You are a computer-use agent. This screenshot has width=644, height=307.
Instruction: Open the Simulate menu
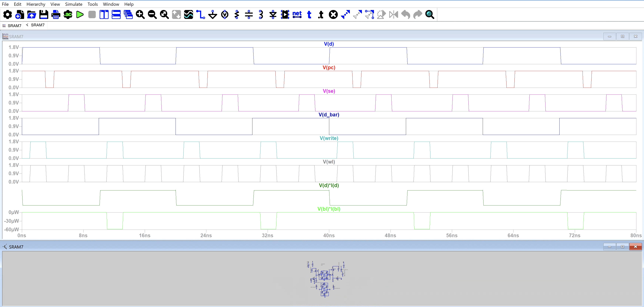[x=73, y=4]
